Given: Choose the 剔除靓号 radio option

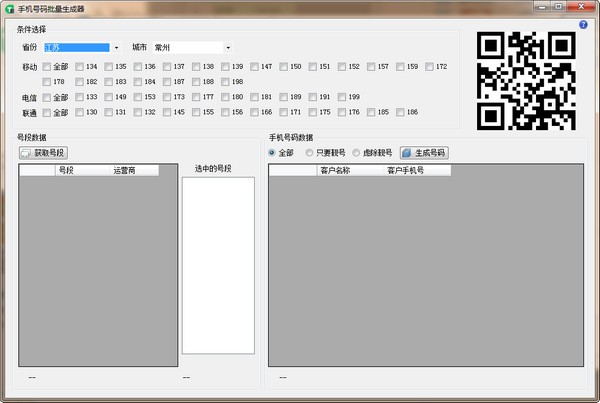Looking at the screenshot, I should (356, 153).
